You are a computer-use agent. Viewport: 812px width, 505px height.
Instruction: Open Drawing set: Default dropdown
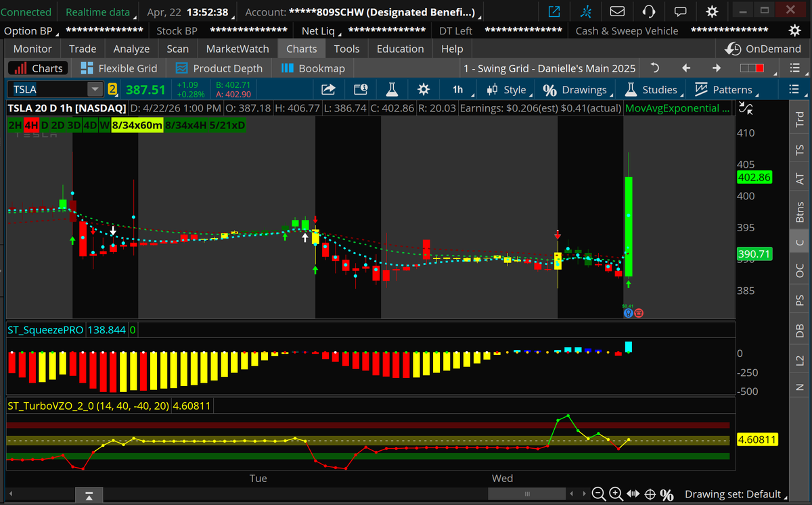[x=736, y=494]
